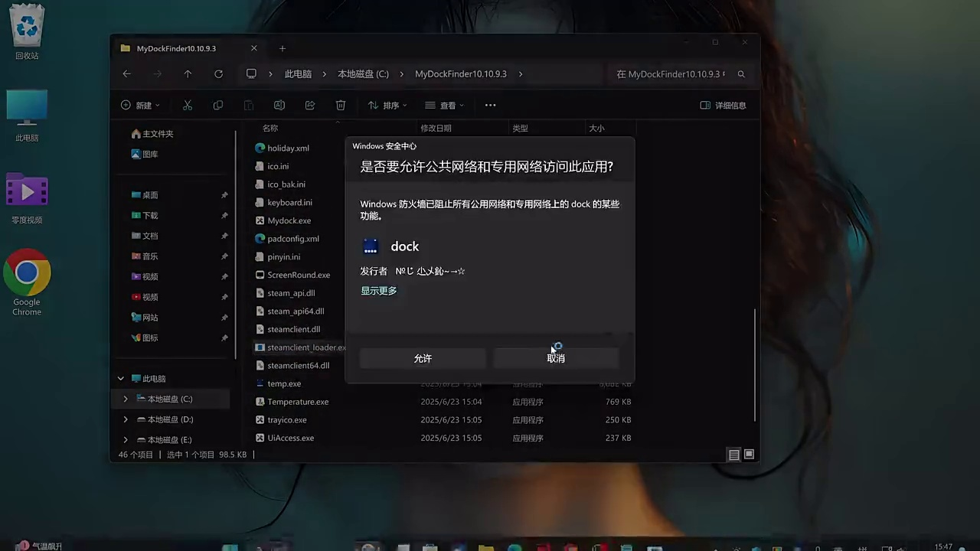
Task: Sort by the 修改日期 column header
Action: click(436, 128)
